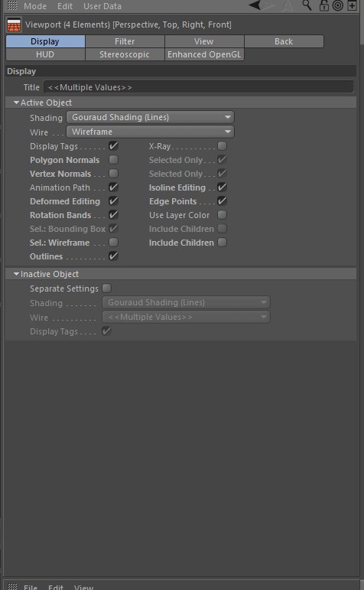Open the Active Object Wire dropdown
Viewport: 364px width, 590px height.
point(150,132)
